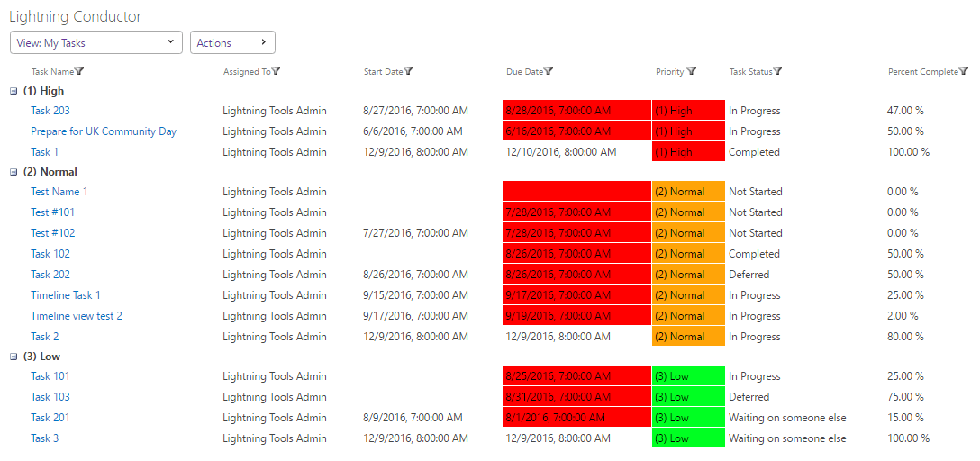Click the 80.00 % value for Task 2
Screen dimensions: 980x461
[x=905, y=336]
